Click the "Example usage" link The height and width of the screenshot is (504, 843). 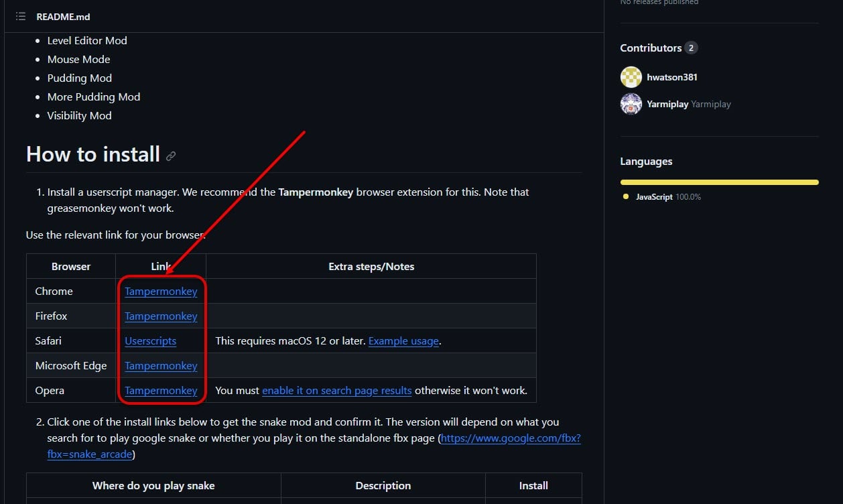(x=403, y=340)
